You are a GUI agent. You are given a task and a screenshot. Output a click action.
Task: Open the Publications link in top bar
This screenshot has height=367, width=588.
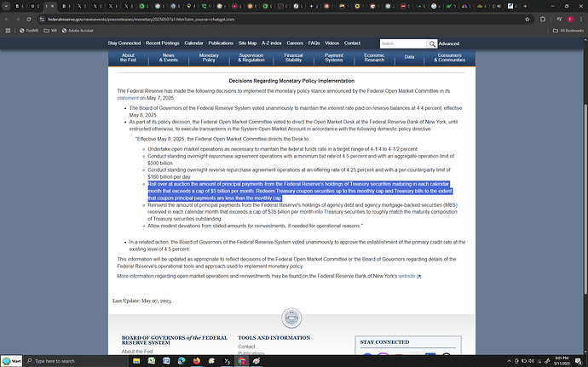221,43
